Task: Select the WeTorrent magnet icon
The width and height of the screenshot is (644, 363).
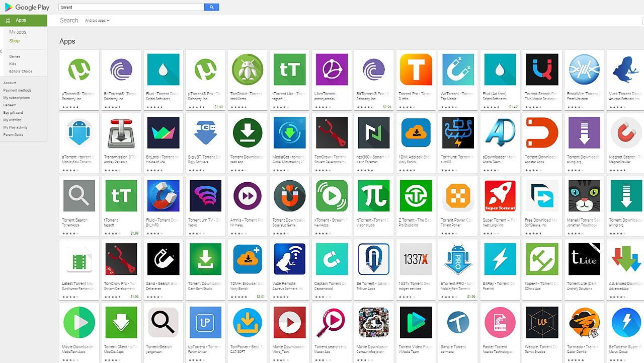Action: point(458,69)
